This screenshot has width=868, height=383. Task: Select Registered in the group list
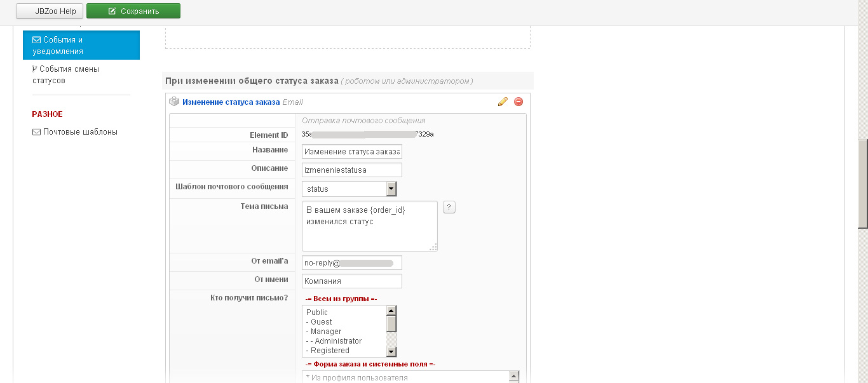(330, 351)
